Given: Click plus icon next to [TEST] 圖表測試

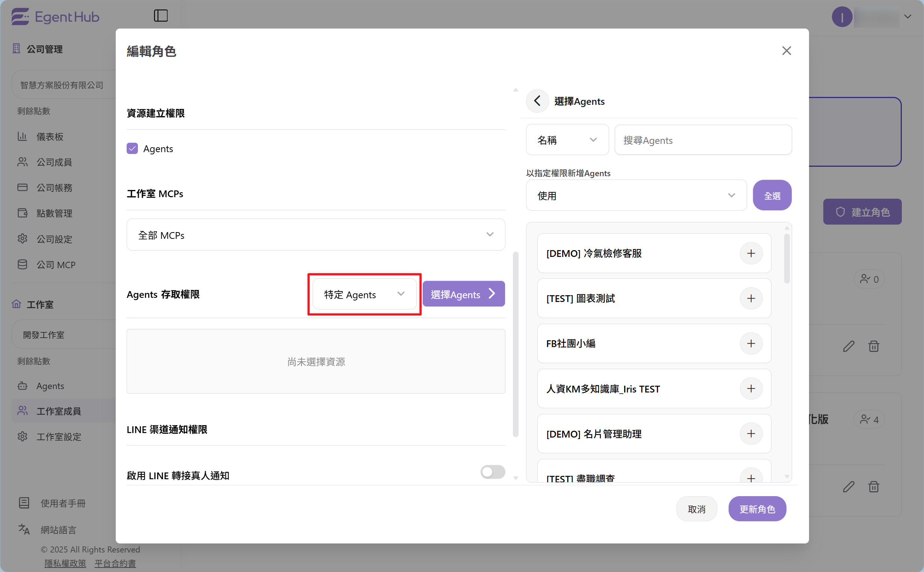Looking at the screenshot, I should [x=751, y=299].
